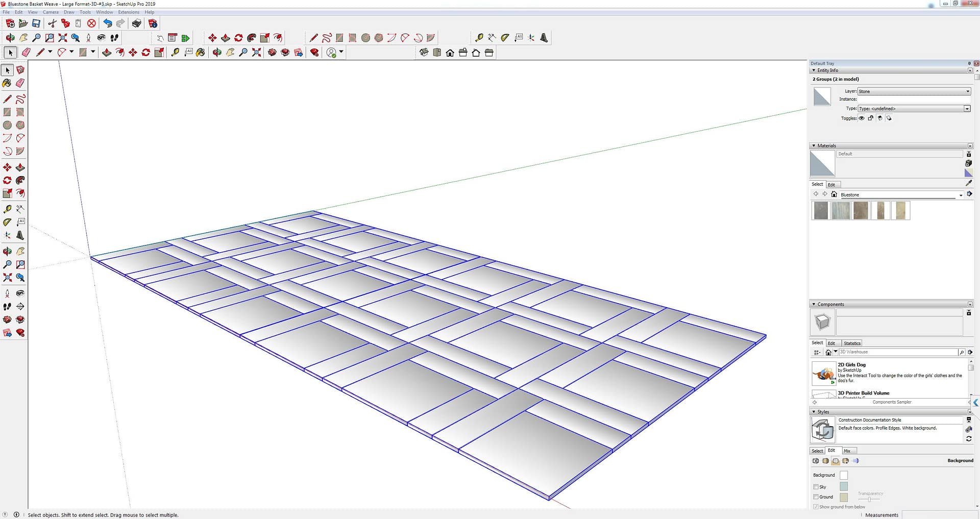Select the Walk footprints tool
The width and height of the screenshot is (980, 519).
tap(7, 306)
